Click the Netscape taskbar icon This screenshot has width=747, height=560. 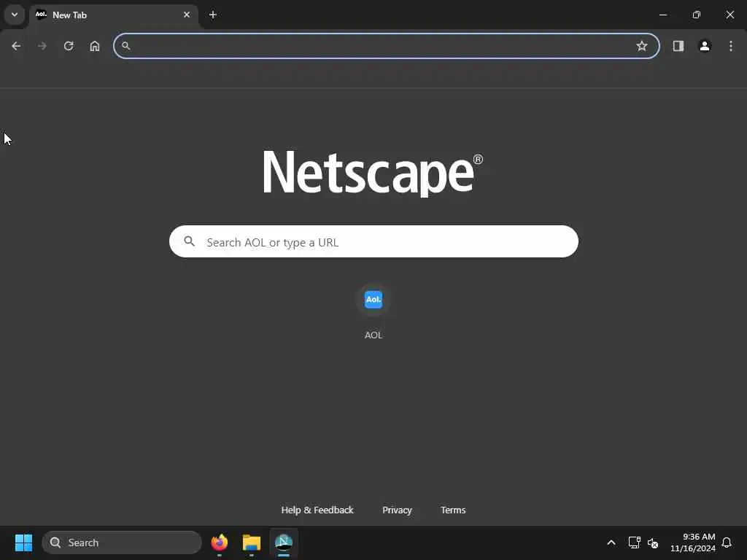click(284, 542)
